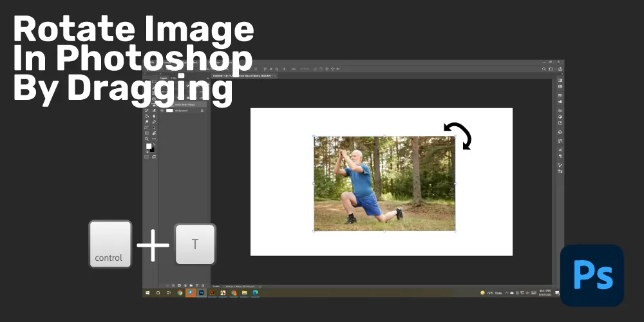Add a layer style (fx) icon
This screenshot has width=644, height=322.
click(173, 285)
